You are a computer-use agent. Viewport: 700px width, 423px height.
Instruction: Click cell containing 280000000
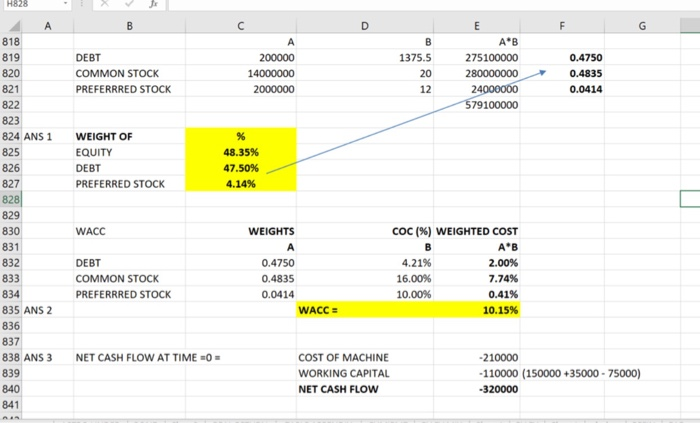[477, 73]
